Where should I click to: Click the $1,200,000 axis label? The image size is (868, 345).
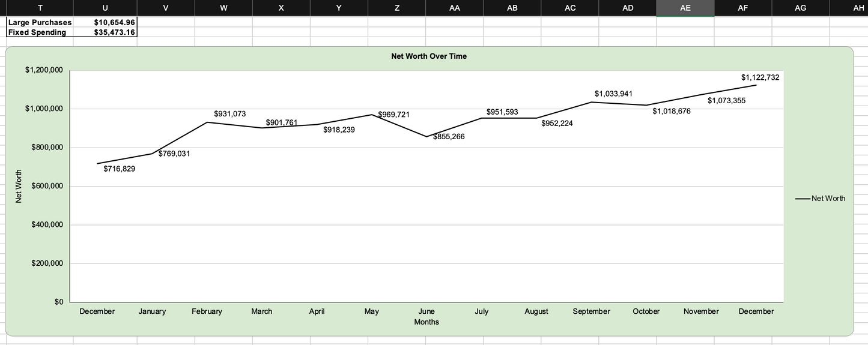(x=44, y=70)
